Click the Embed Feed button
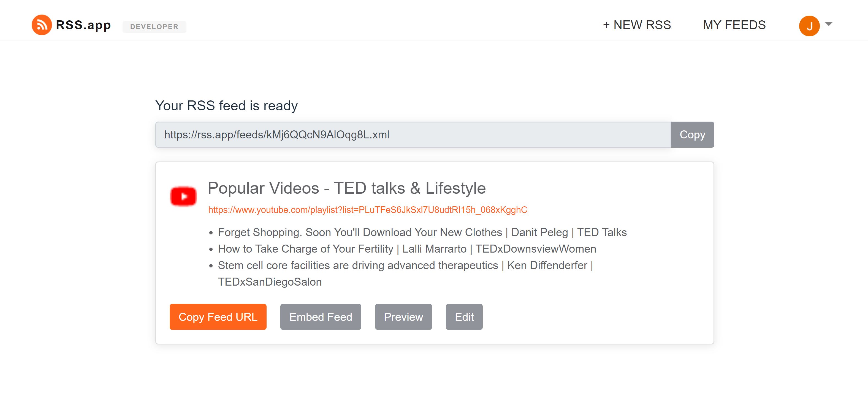 tap(321, 317)
